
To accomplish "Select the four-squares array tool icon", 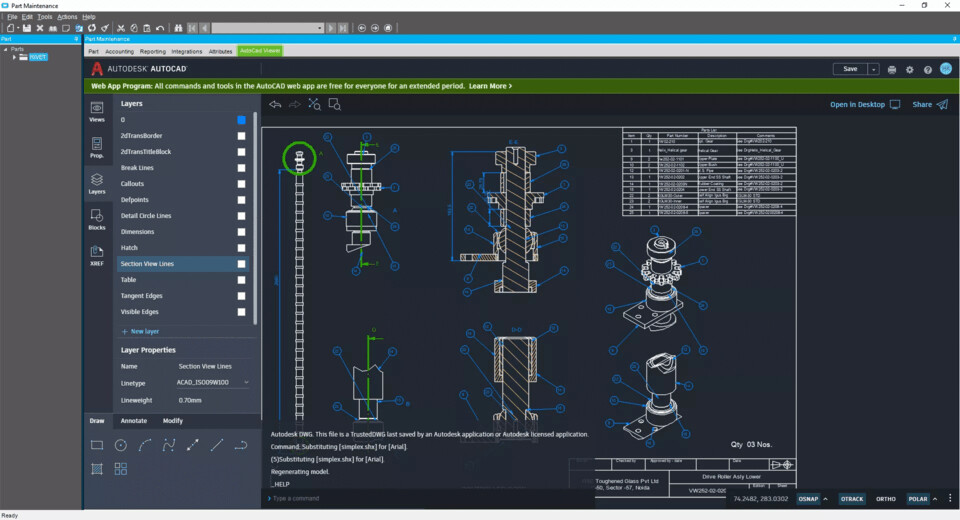I will click(x=121, y=469).
